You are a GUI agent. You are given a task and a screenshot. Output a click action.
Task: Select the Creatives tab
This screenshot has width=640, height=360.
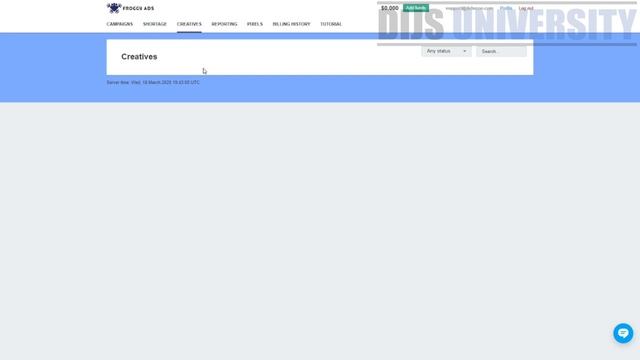pos(189,24)
